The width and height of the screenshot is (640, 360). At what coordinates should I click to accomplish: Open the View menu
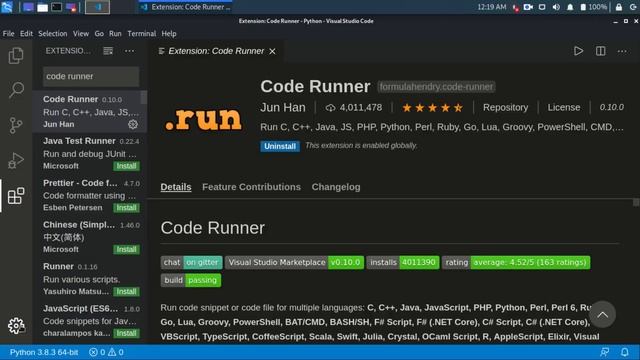tap(81, 33)
